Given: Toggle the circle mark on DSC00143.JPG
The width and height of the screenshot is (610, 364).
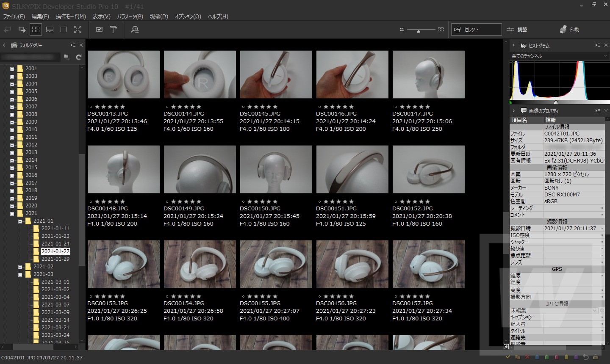Looking at the screenshot, I should pyautogui.click(x=91, y=107).
